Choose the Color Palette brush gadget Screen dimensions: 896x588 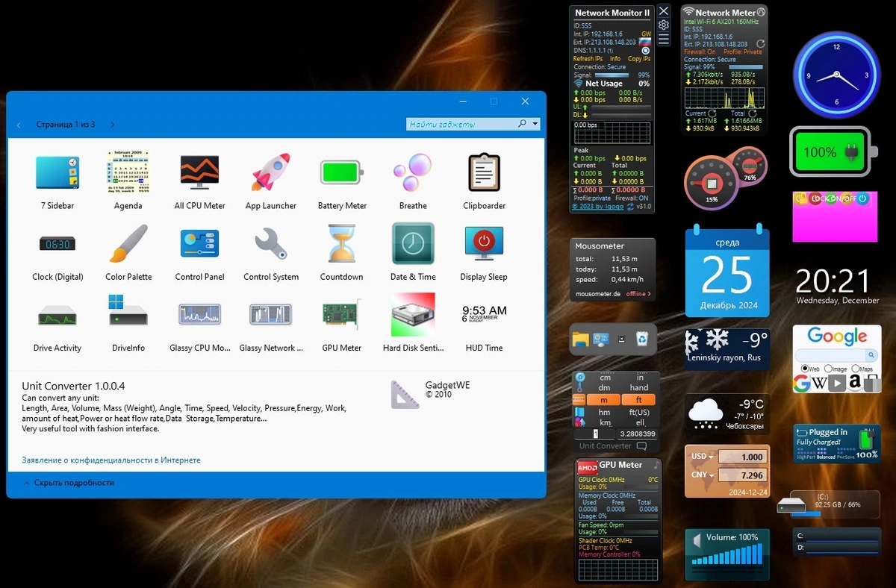click(128, 244)
